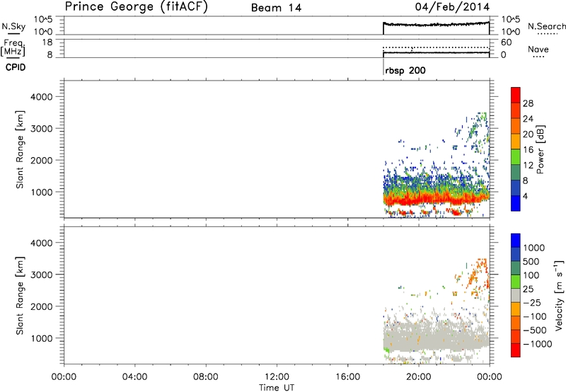Click the "CPID" row label
This screenshot has width=566, height=392.
[16, 67]
